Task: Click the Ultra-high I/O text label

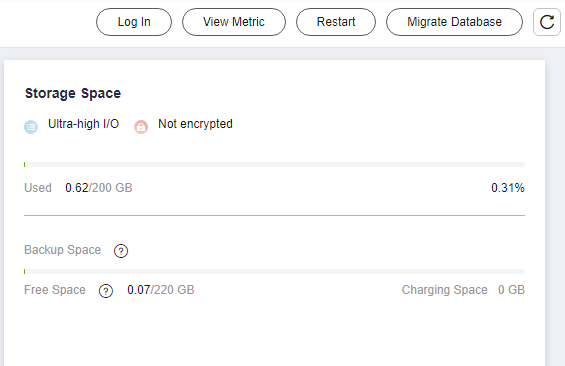Action: (x=84, y=124)
